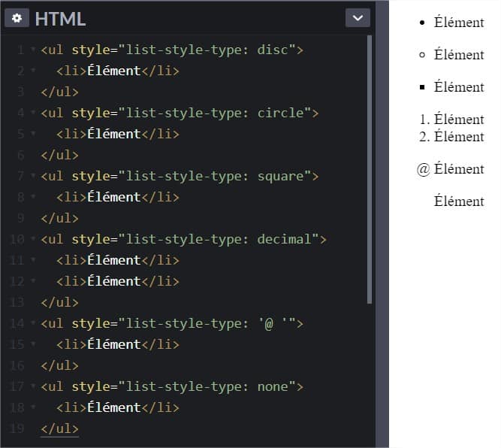Fold the li element on line 12
This screenshot has height=448, width=501.
[33, 282]
